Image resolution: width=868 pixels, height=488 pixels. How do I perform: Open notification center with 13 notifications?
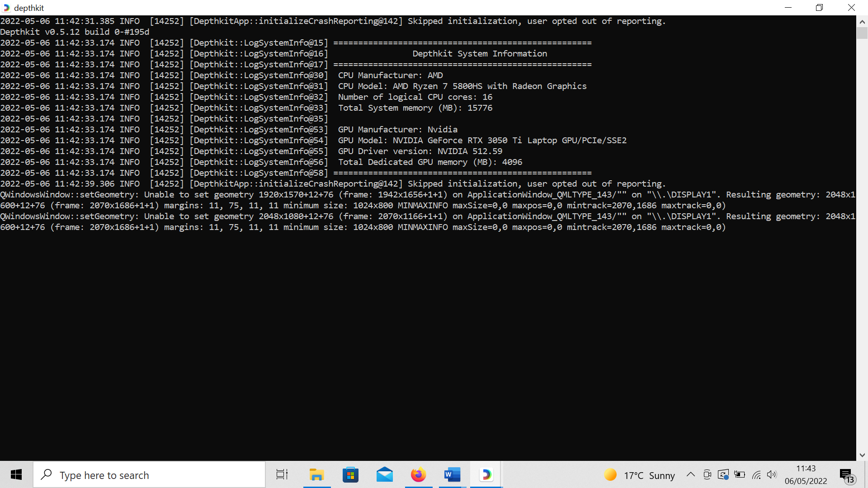pos(847,475)
